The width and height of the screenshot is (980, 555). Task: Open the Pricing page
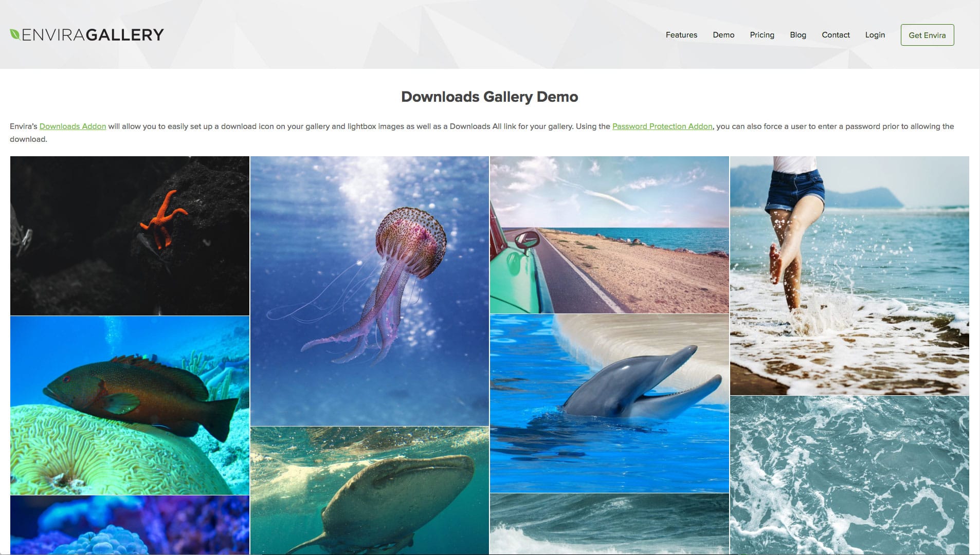(761, 35)
